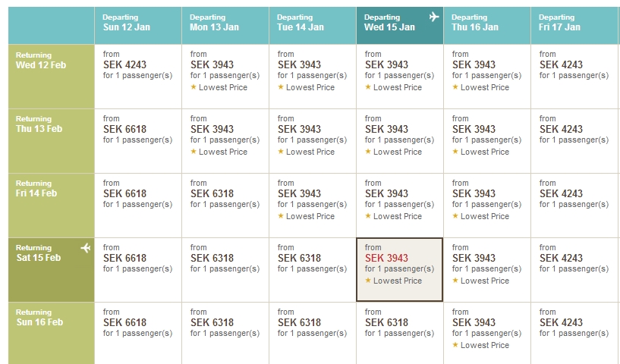The height and width of the screenshot is (364, 620).
Task: Select the Departing Fri 17 Jan column header
Action: point(575,25)
